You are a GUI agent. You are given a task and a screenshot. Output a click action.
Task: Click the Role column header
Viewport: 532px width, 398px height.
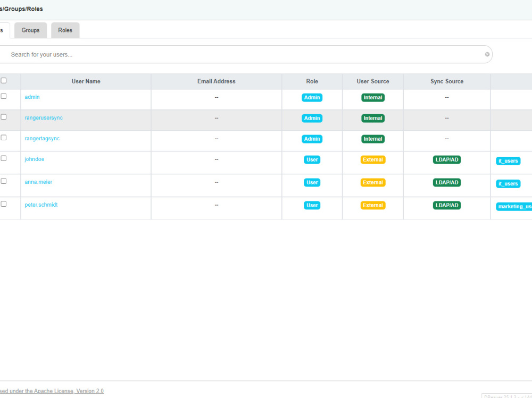point(312,81)
